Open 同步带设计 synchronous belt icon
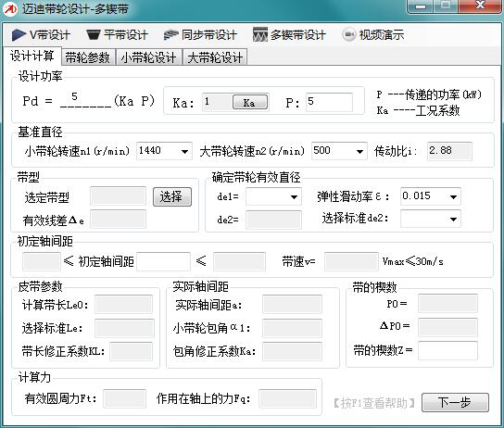 click(171, 35)
